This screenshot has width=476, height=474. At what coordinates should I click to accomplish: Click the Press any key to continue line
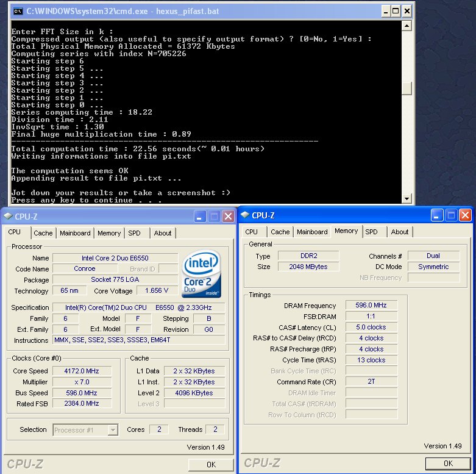tap(87, 200)
